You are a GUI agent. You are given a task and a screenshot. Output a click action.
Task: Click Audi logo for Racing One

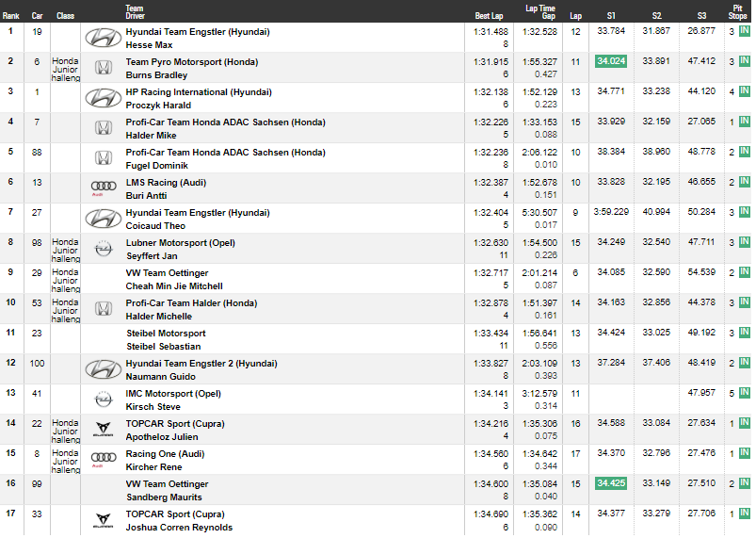pos(104,459)
